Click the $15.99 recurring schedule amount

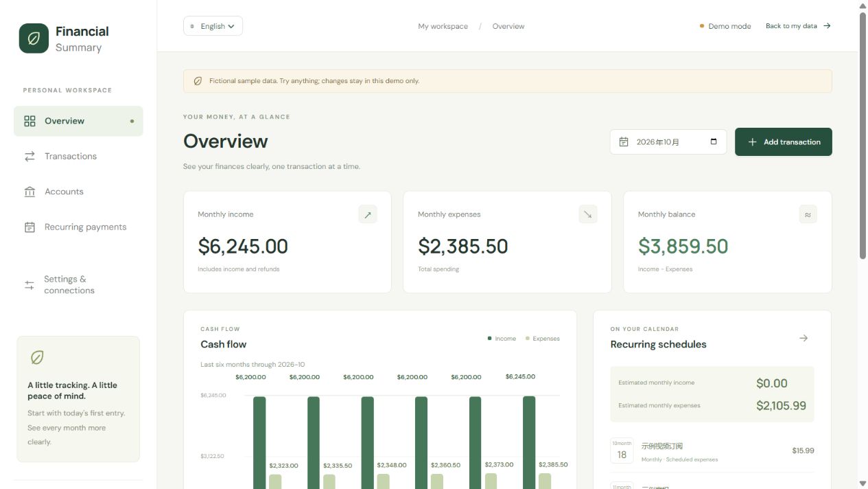pyautogui.click(x=803, y=451)
